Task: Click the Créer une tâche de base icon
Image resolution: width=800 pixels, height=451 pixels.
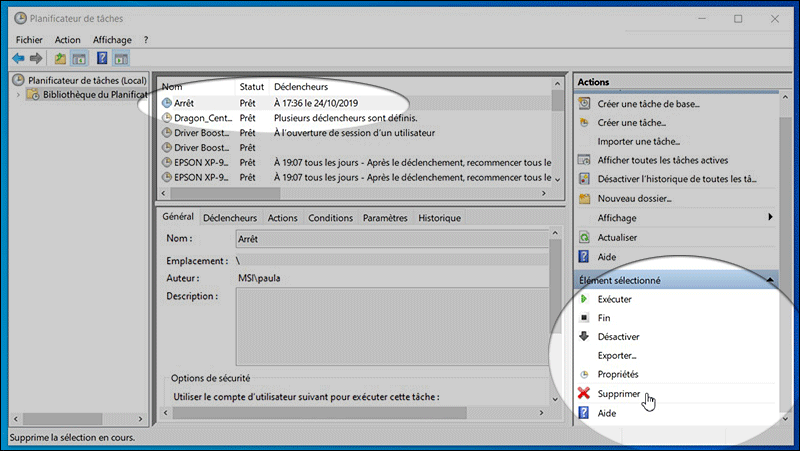Action: [x=584, y=104]
